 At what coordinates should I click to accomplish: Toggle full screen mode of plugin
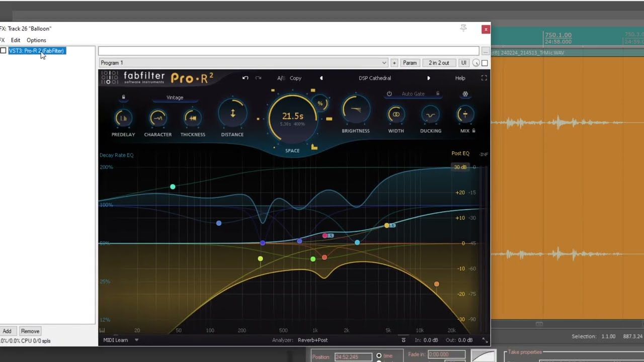(484, 78)
